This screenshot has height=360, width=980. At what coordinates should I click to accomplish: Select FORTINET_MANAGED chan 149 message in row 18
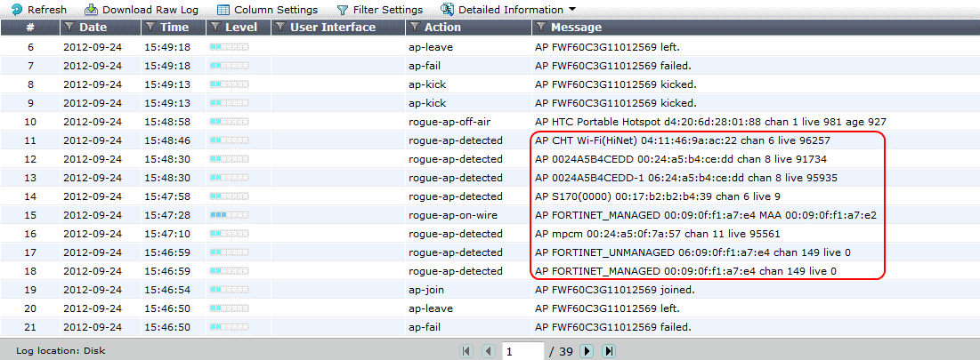coord(685,271)
